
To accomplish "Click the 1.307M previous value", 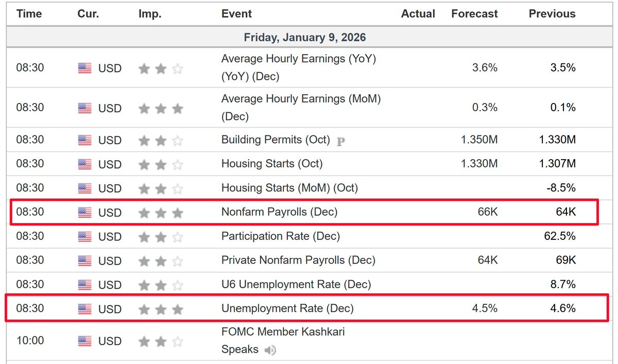I will coord(557,164).
